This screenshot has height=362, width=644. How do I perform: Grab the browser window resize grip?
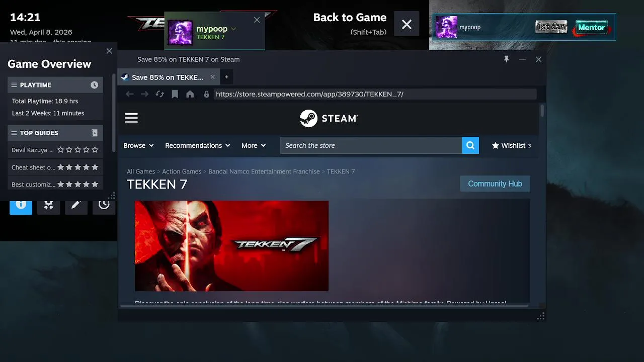click(x=541, y=316)
